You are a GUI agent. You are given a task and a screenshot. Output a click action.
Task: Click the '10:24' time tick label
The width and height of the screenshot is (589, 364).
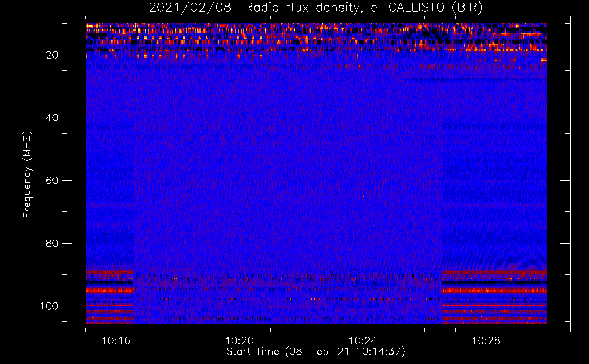click(x=363, y=341)
